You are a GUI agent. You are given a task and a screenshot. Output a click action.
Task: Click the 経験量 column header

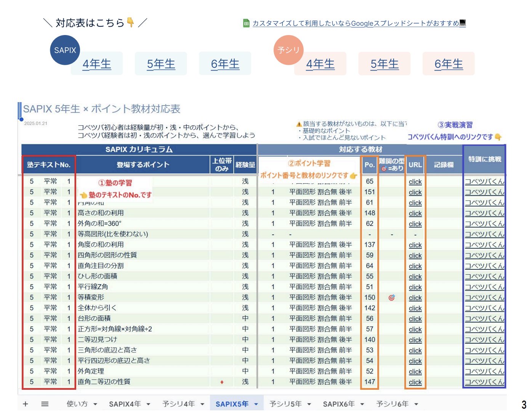pyautogui.click(x=245, y=165)
